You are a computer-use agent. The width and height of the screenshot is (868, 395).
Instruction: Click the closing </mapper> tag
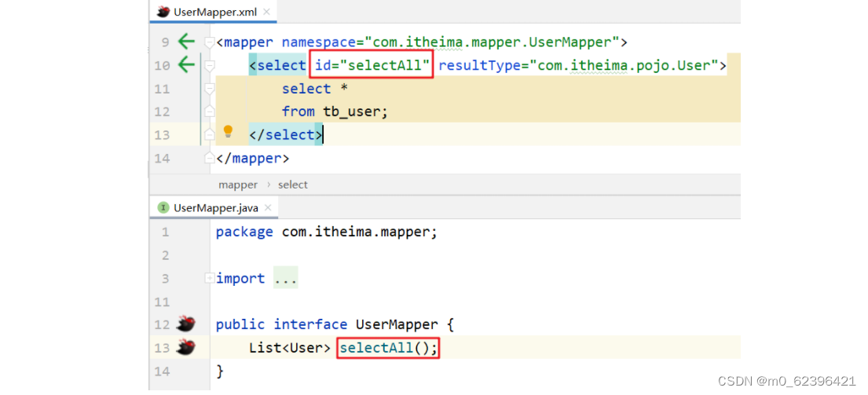[x=252, y=158]
